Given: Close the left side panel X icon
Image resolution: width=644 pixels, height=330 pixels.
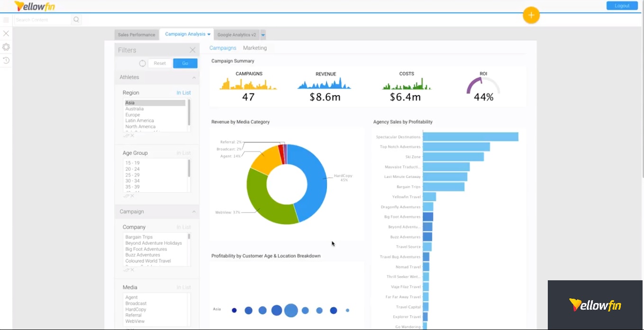Looking at the screenshot, I should click(6, 34).
